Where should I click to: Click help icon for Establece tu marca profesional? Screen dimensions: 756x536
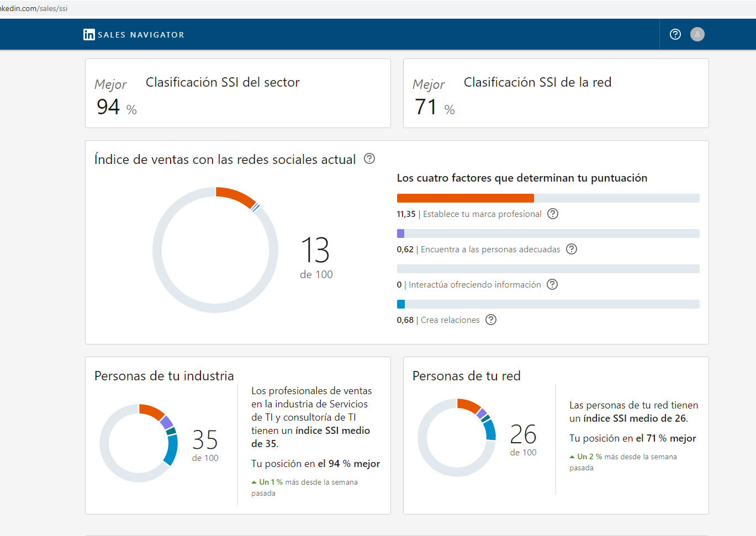click(553, 214)
